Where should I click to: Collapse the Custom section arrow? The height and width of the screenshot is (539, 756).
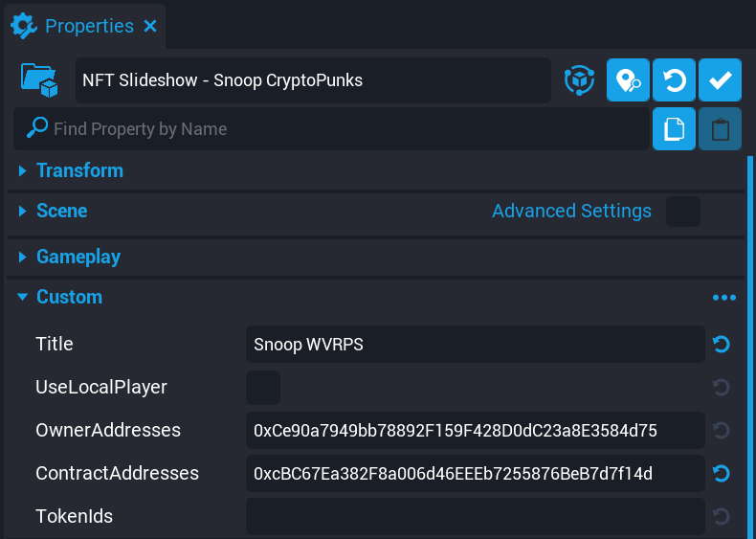[x=22, y=297]
